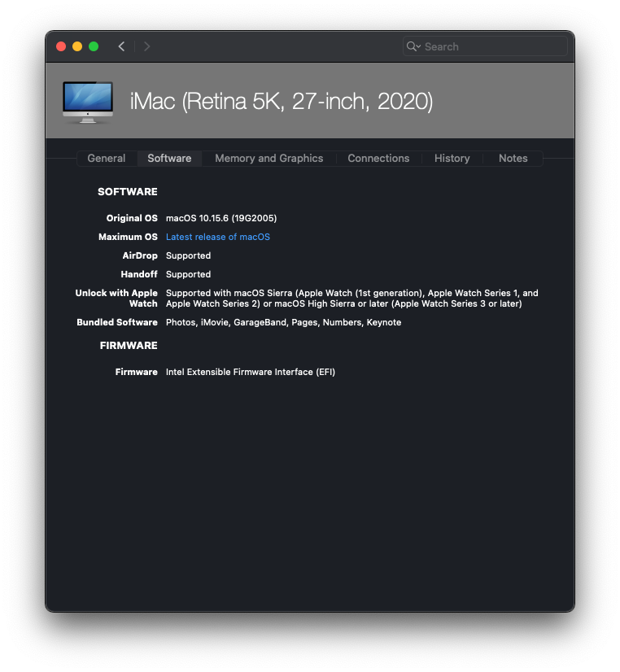Click the Intel Extensible Firmware Interface text

coord(250,372)
